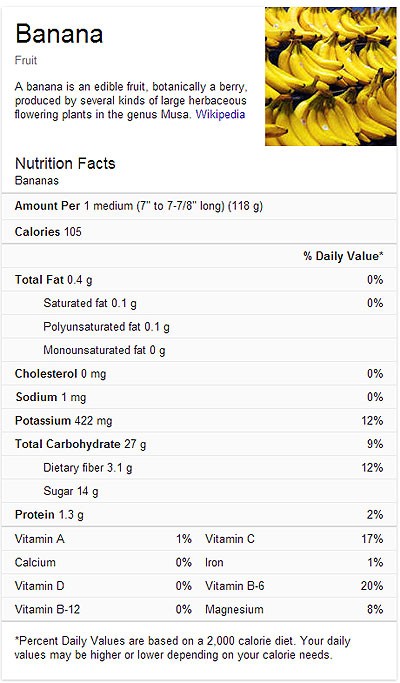The height and width of the screenshot is (683, 400).
Task: Click the Vitamin B-6 entry
Action: [294, 586]
